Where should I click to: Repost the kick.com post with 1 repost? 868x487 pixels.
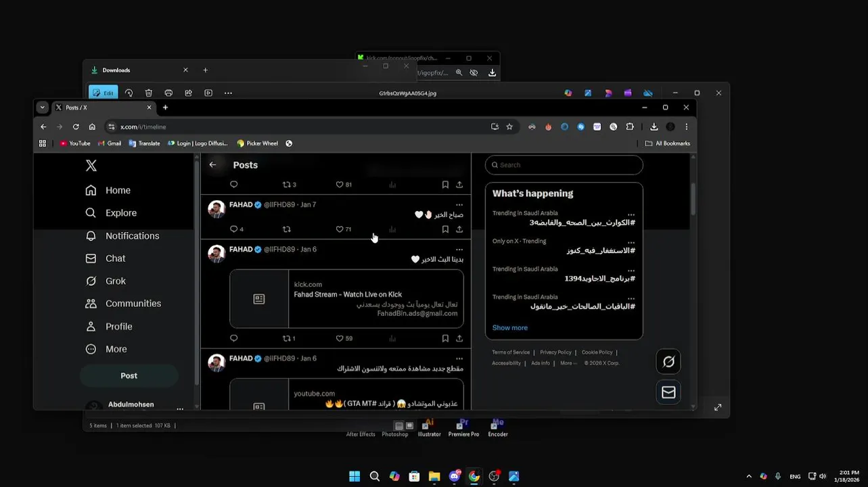289,338
